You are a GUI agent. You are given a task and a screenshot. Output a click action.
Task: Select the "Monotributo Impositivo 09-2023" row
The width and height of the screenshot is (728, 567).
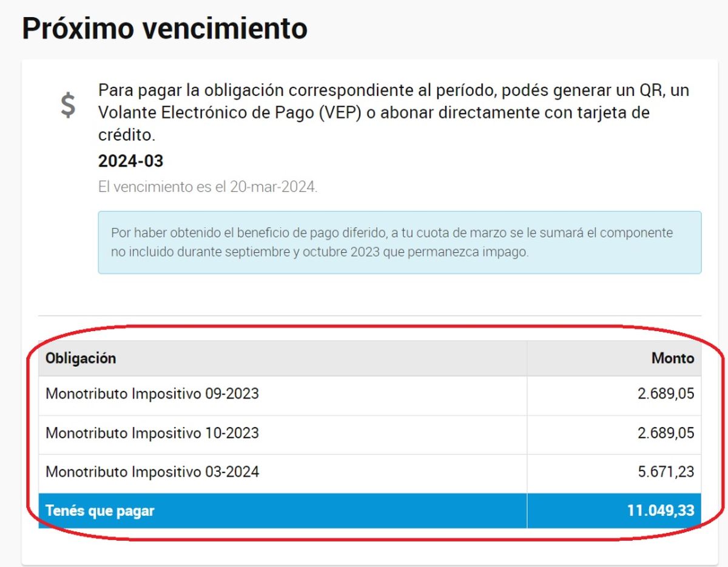pos(153,394)
